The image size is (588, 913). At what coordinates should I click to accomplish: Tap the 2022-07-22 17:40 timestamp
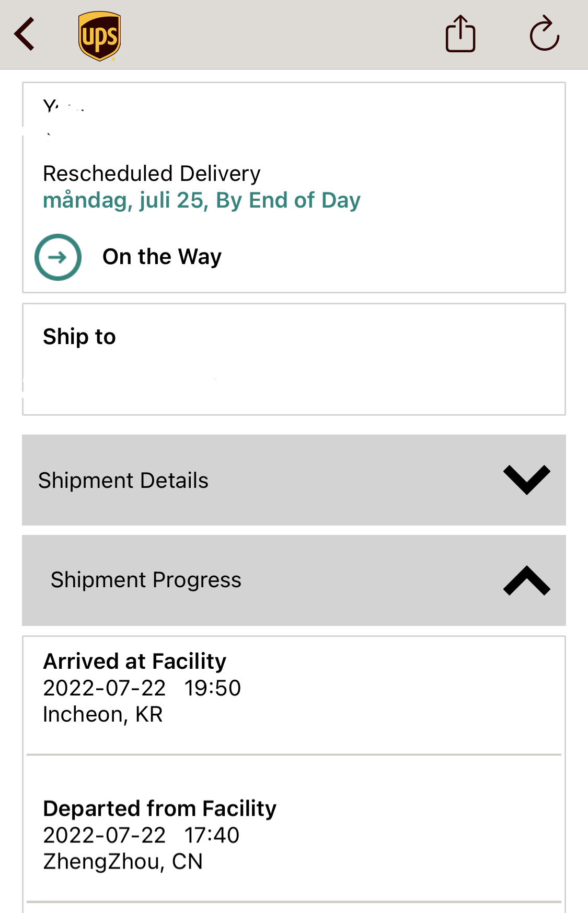point(141,835)
